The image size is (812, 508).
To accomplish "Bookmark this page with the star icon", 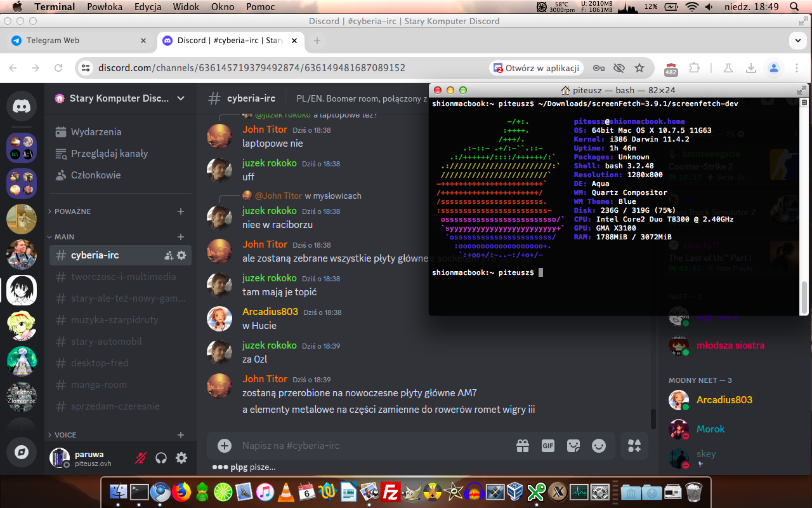I will coord(639,68).
